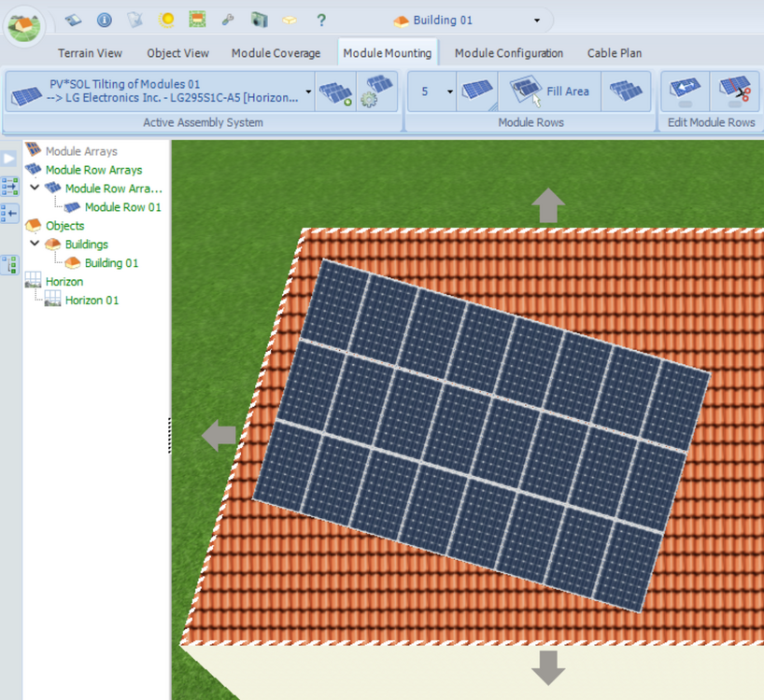The width and height of the screenshot is (764, 700).
Task: Click collapse tree arrow icon in sidebar
Action: 10,214
